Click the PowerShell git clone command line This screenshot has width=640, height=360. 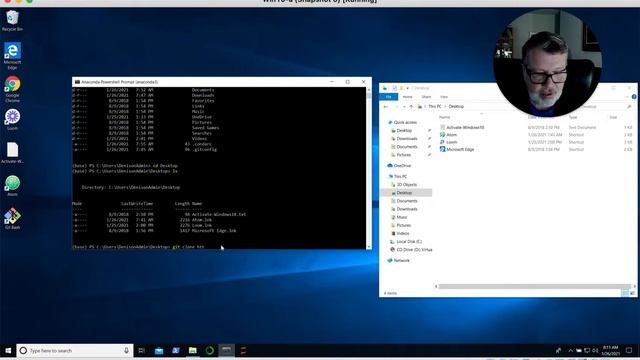tap(139, 247)
